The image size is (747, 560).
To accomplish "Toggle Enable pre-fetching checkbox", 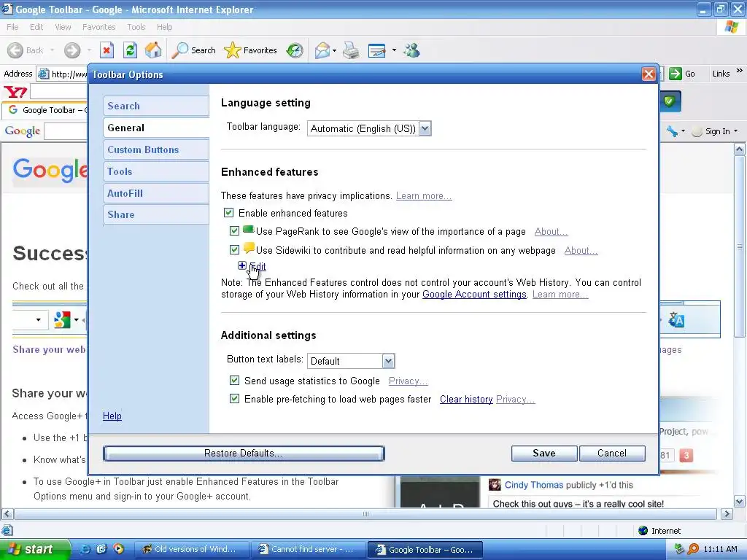I will [234, 399].
